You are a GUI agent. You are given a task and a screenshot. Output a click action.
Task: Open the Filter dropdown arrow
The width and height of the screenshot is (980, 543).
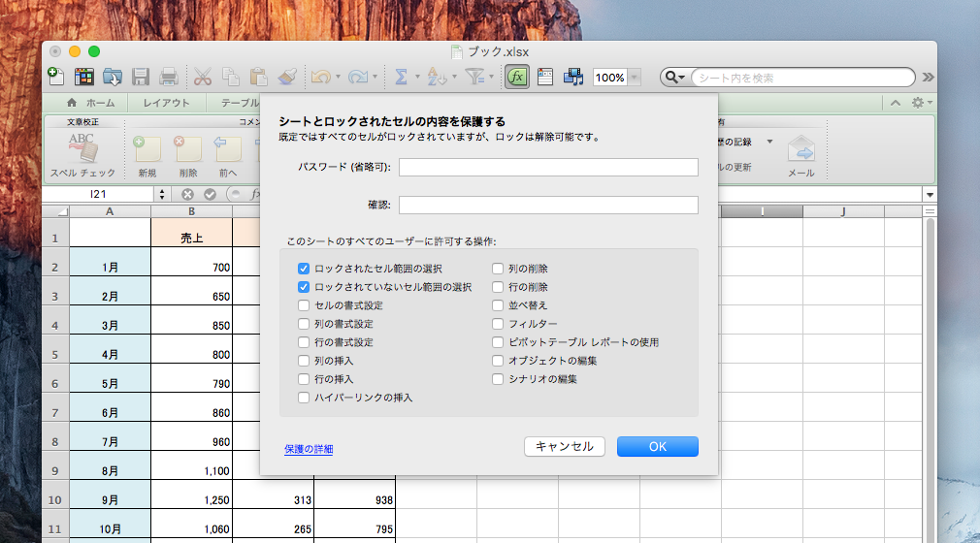pos(491,77)
